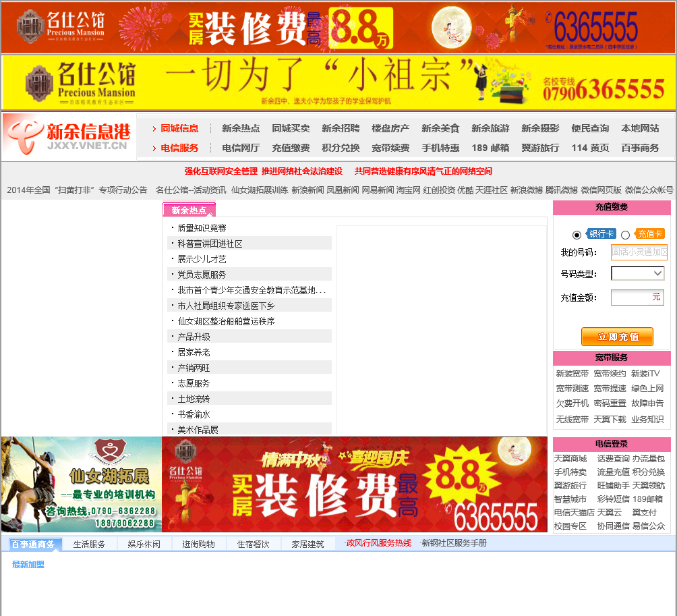This screenshot has height=616, width=677.
Task: Open 本地网站 navigation item
Action: (641, 128)
